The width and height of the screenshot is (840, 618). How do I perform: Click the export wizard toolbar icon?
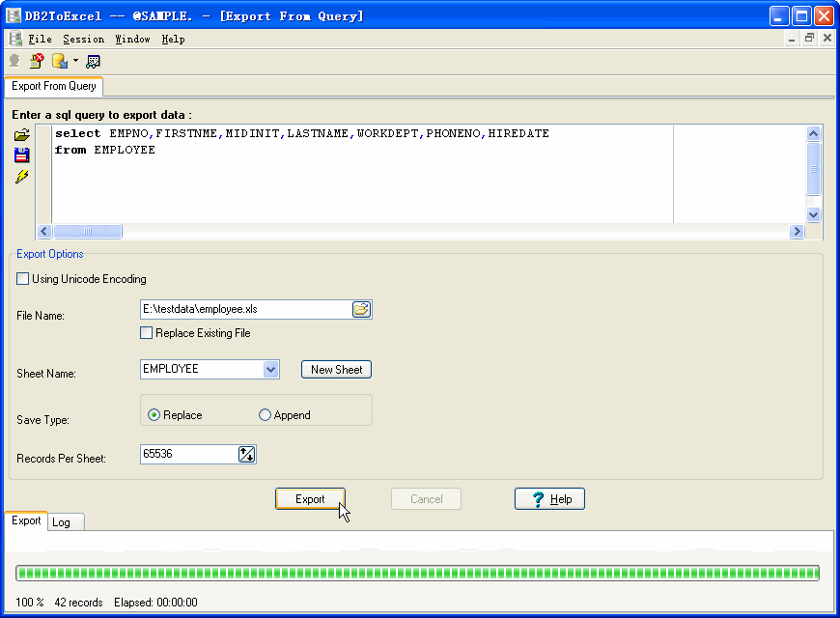click(x=60, y=61)
